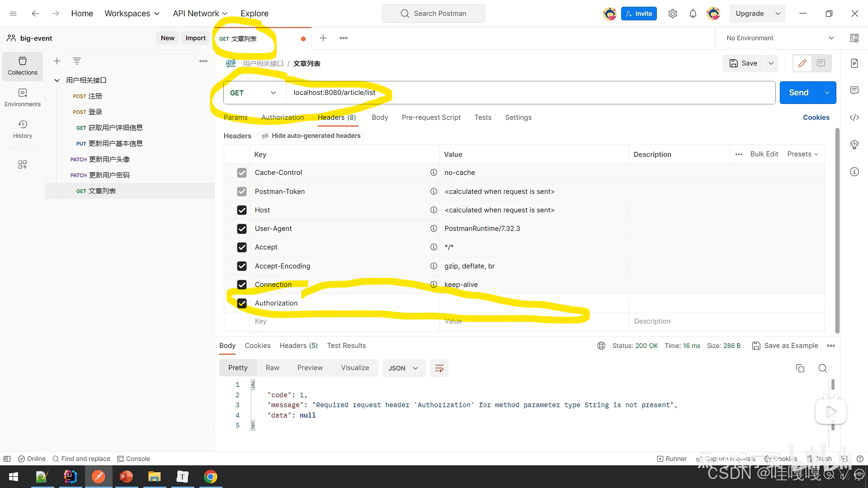Open the Environments sidebar panel
868x488 pixels.
click(x=23, y=97)
